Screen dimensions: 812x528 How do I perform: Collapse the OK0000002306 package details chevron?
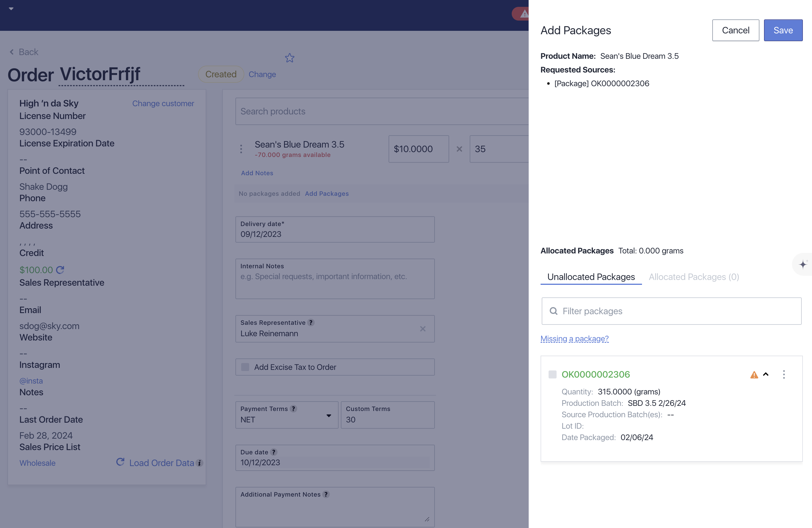[766, 374]
